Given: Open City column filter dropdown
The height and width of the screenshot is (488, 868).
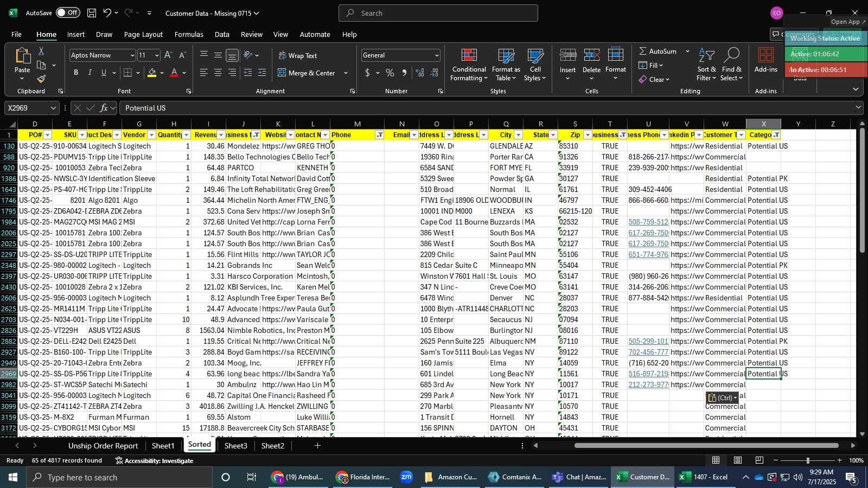Looking at the screenshot, I should coord(518,135).
